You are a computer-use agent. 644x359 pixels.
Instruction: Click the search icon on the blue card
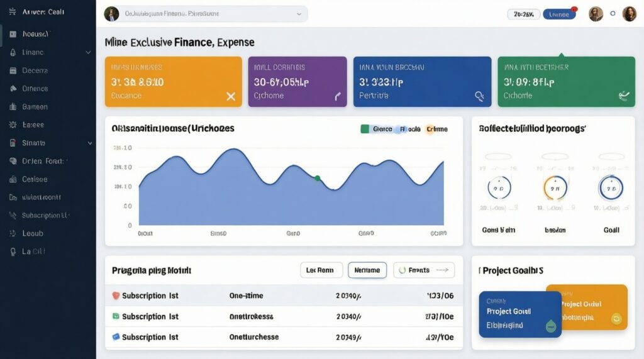[479, 96]
